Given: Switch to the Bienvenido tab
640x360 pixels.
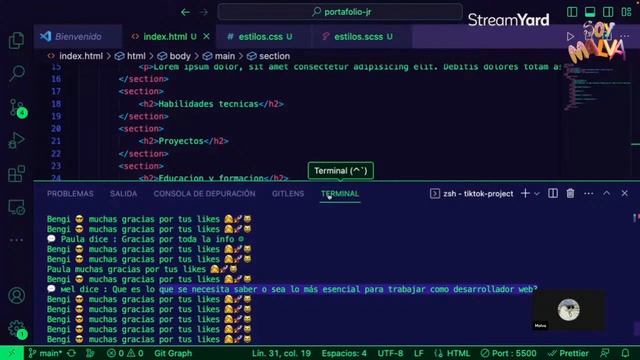Looking at the screenshot, I should click(78, 37).
